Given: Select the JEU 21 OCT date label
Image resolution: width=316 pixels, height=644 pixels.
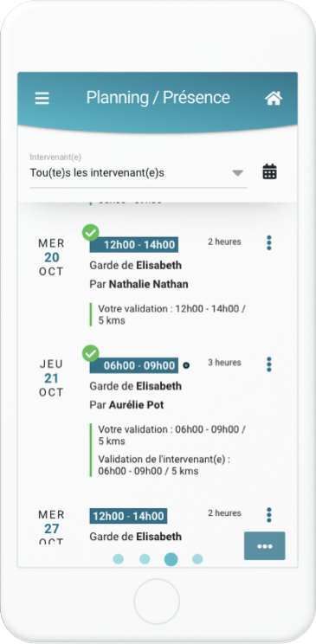Looking at the screenshot, I should pyautogui.click(x=52, y=378).
